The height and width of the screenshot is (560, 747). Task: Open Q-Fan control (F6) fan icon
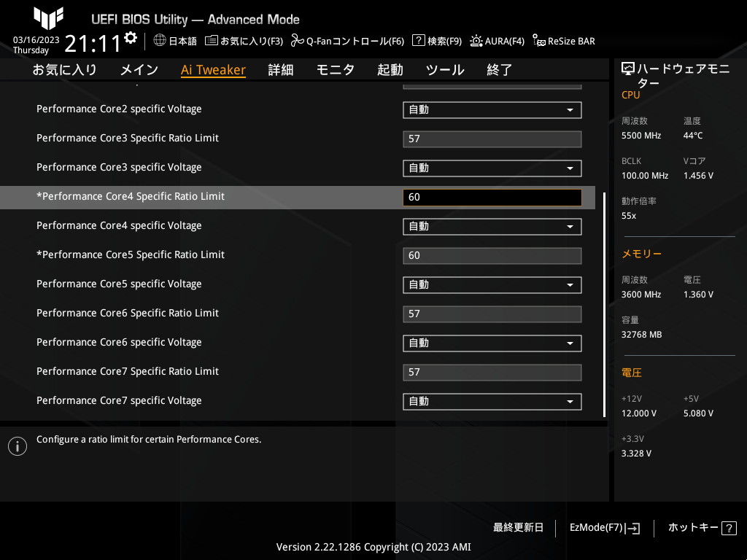point(298,41)
